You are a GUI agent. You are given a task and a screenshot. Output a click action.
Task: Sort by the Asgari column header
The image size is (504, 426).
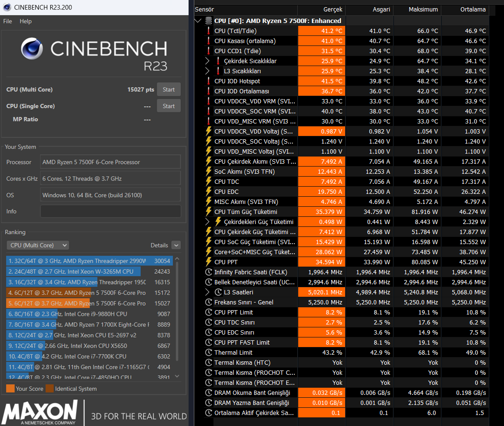tap(370, 10)
